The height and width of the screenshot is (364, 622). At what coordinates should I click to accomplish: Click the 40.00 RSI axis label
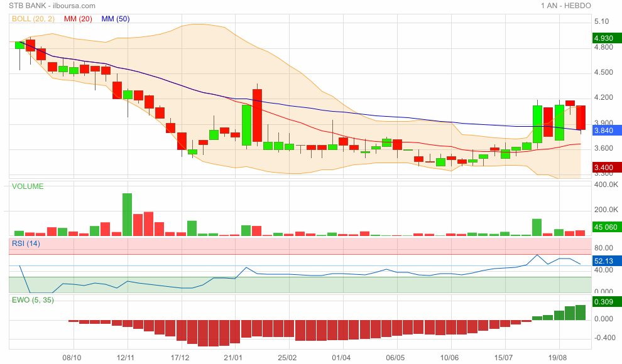[x=603, y=270]
